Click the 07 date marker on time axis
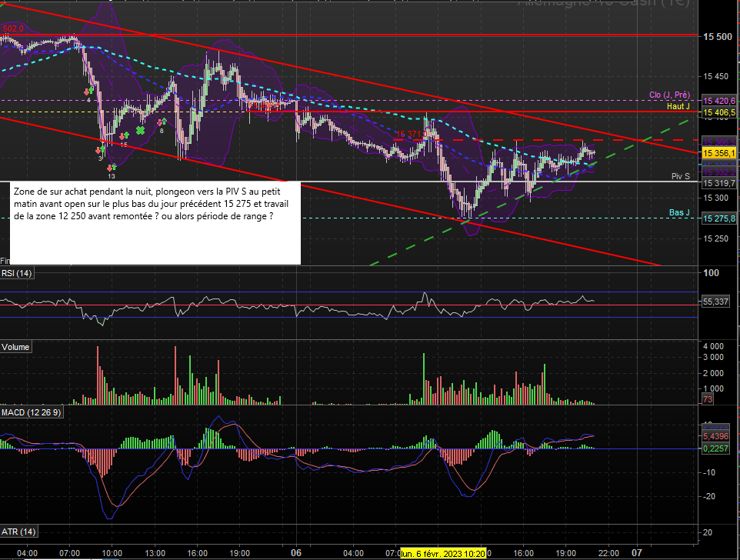Screen dimensions: 740x560 pos(637,553)
